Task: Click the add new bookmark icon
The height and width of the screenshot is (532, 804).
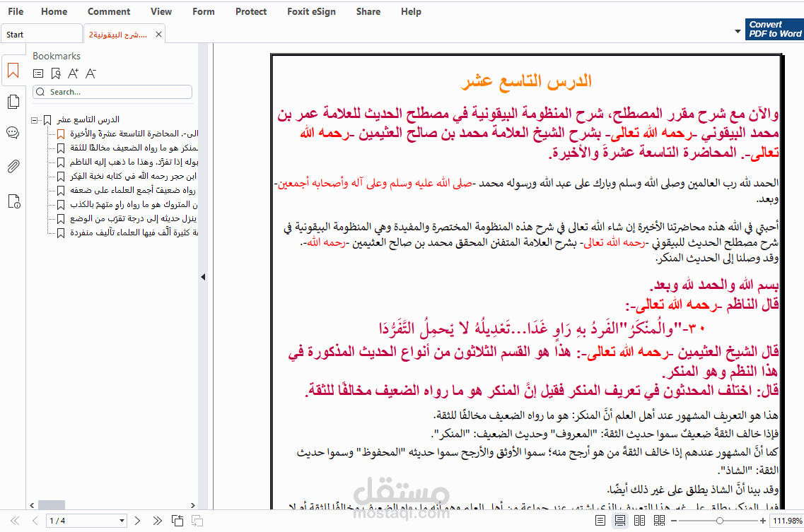Action: pos(56,73)
